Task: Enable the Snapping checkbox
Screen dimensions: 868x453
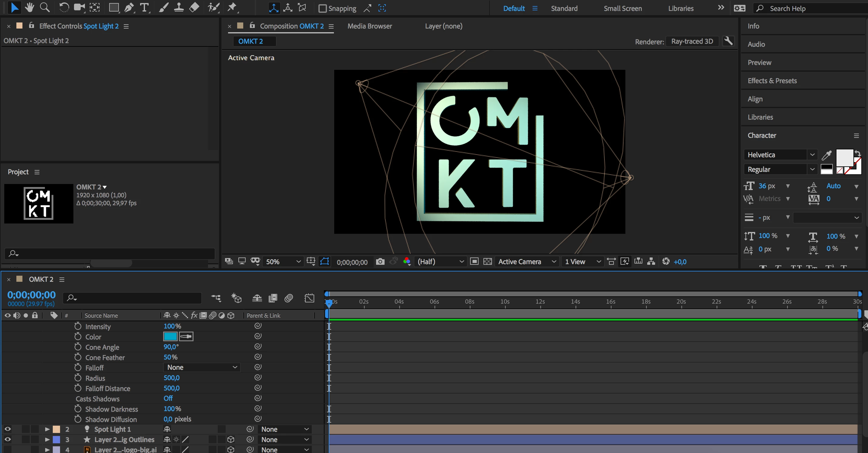Action: point(322,9)
